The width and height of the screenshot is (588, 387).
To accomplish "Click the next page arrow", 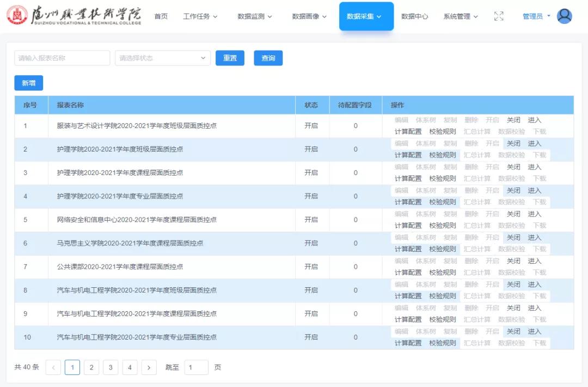I will pos(149,367).
